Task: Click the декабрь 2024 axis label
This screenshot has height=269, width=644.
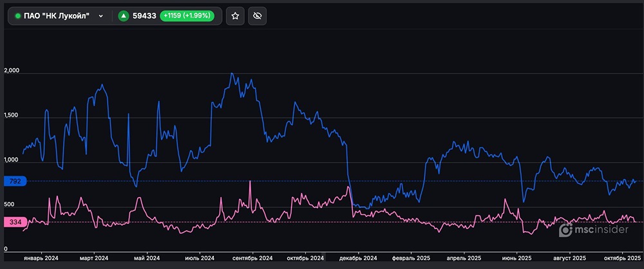Action: pos(352,258)
